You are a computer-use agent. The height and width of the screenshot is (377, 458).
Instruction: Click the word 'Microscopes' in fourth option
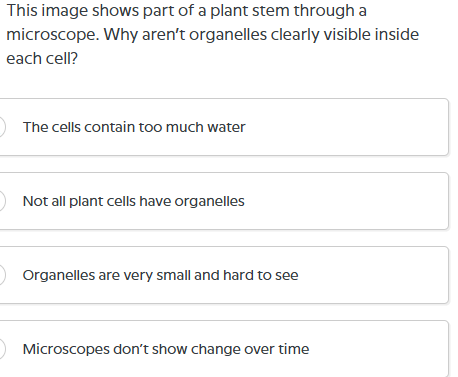pyautogui.click(x=65, y=349)
